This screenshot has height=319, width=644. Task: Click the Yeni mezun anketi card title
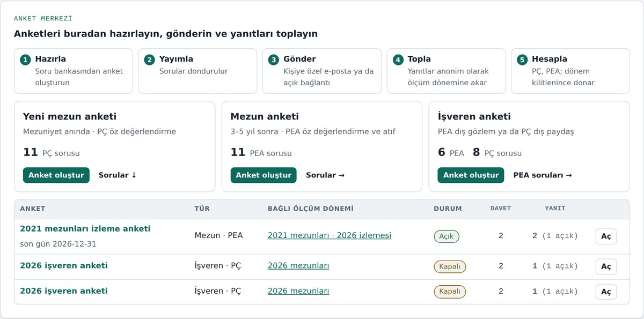click(x=70, y=116)
